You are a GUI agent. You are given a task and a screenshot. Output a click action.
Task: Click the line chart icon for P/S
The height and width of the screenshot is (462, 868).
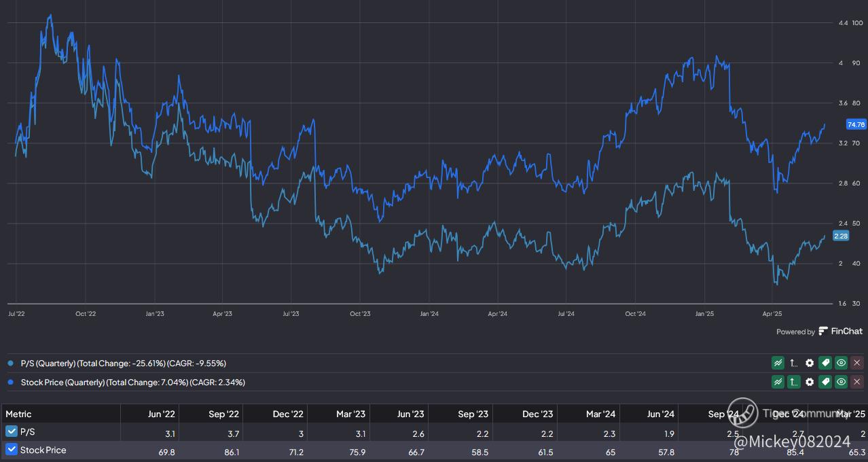pos(778,363)
